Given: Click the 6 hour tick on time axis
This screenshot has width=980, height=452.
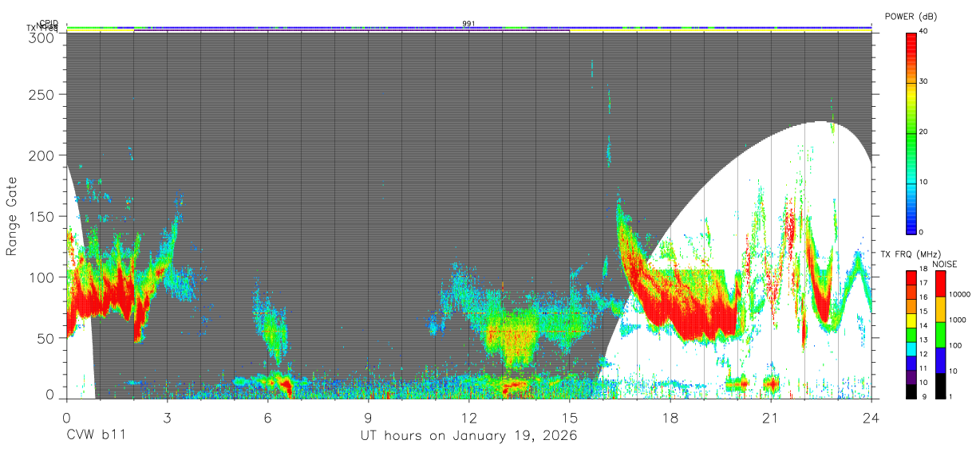Looking at the screenshot, I should pos(267,417).
